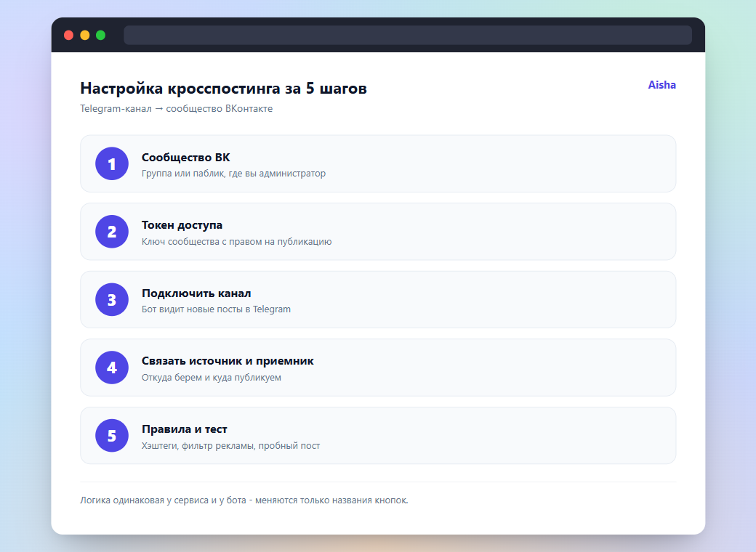This screenshot has width=756, height=552.
Task: Select the 'Подключить канал' step title
Action: pyautogui.click(x=196, y=293)
